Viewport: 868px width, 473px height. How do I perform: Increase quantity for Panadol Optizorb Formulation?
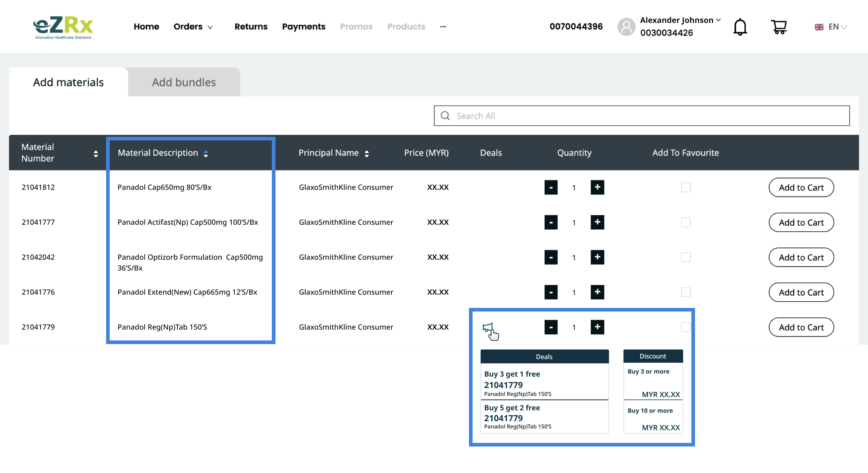(597, 257)
